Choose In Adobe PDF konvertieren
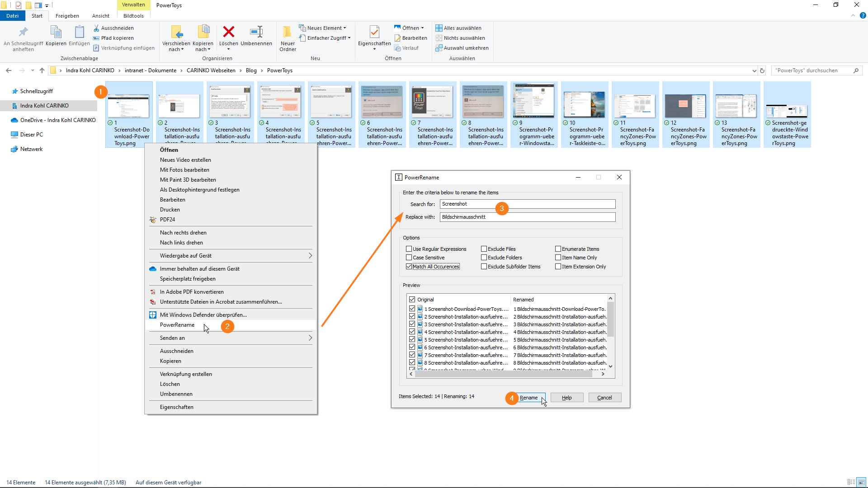The image size is (868, 488). (231, 292)
